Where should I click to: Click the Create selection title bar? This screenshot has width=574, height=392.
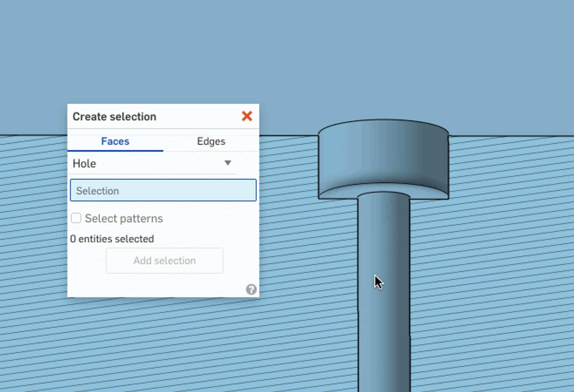pos(143,116)
